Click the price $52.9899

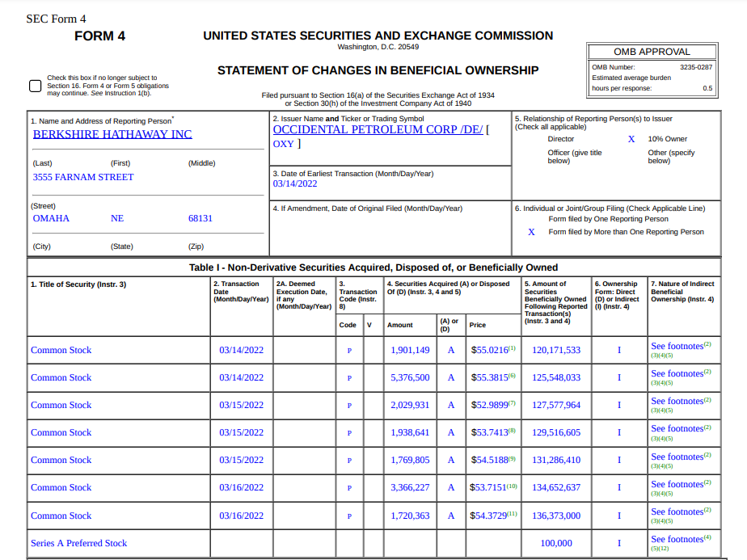(x=490, y=405)
